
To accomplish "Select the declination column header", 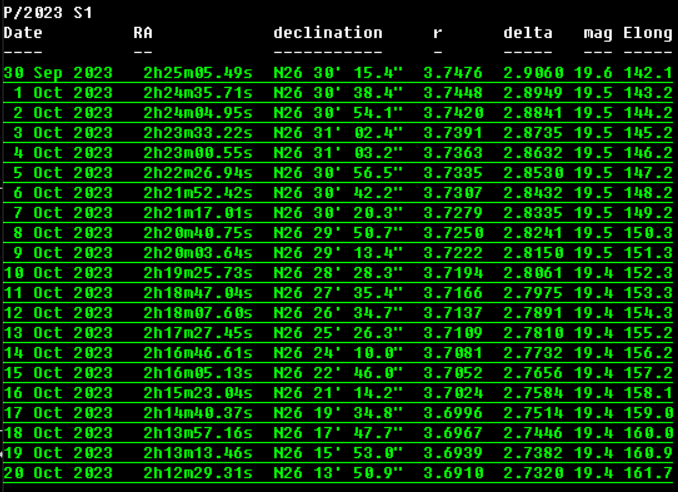I will [x=328, y=32].
